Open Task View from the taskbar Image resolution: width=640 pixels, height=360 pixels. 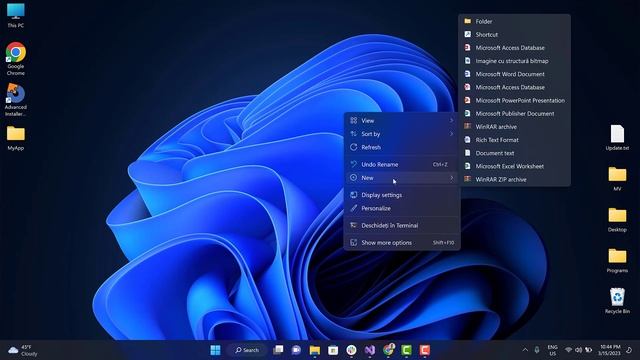coord(278,350)
